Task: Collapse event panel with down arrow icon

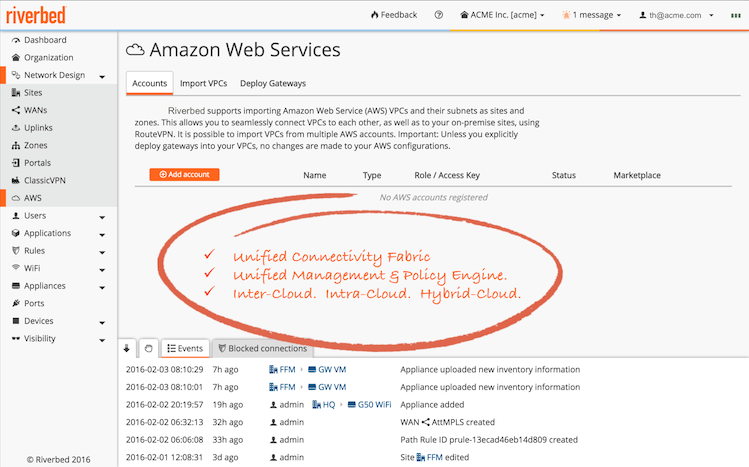Action: click(127, 349)
